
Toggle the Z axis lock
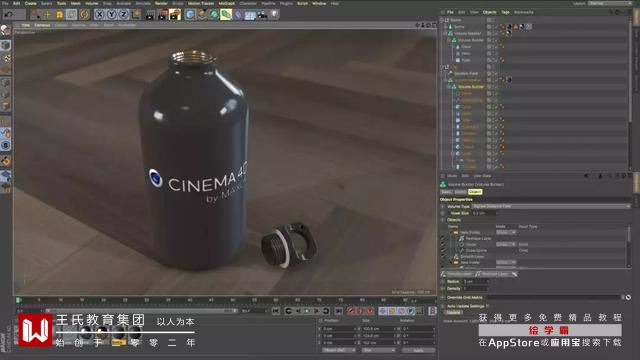point(123,15)
